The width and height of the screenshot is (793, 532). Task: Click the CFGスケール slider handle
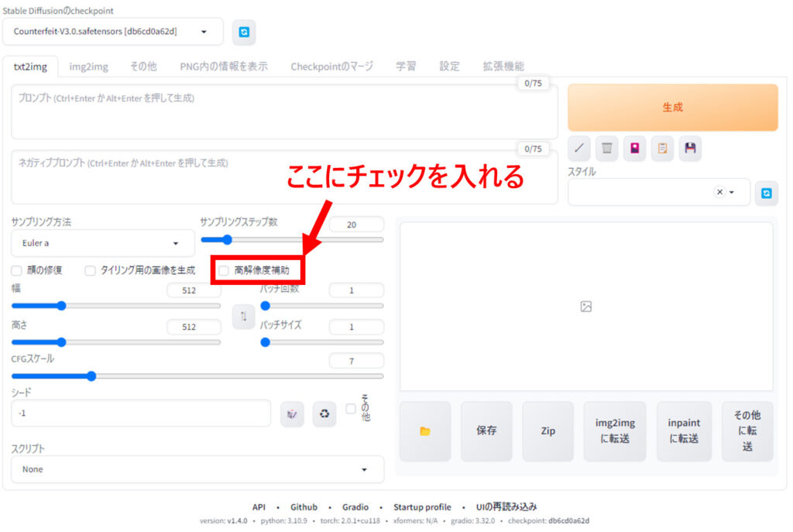91,376
